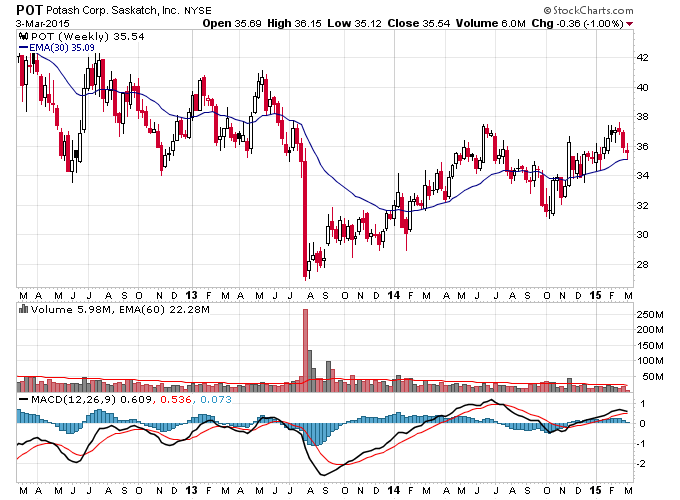Viewport: 680px width, 500px height.
Task: Click the 38 price axis label
Action: [642, 117]
